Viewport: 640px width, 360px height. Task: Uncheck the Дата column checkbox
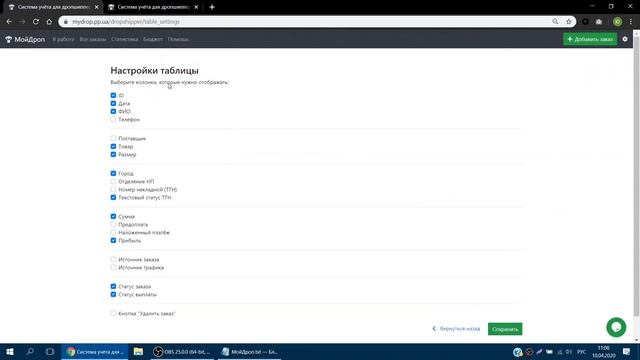pos(113,103)
